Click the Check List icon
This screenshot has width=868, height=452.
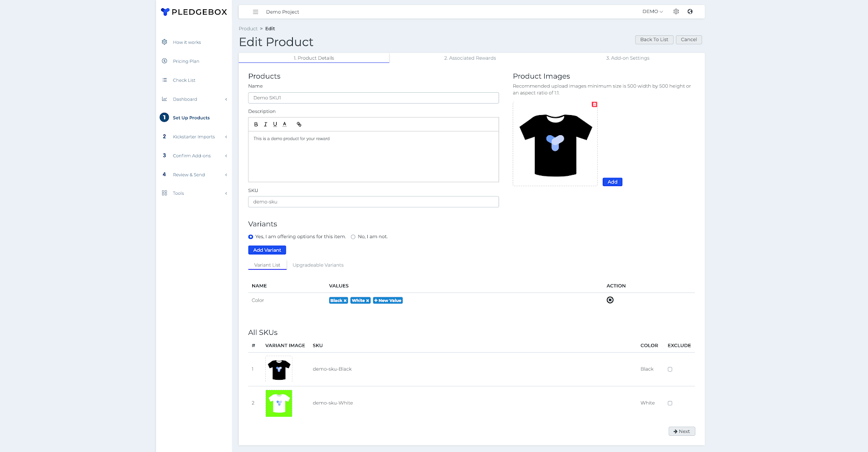coord(164,80)
